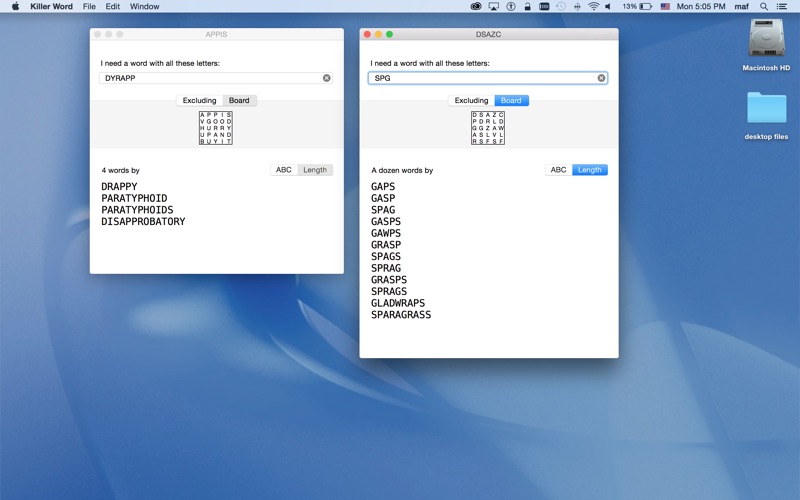
Task: Minimize the DSAZC window with yellow button
Action: pyautogui.click(x=378, y=34)
